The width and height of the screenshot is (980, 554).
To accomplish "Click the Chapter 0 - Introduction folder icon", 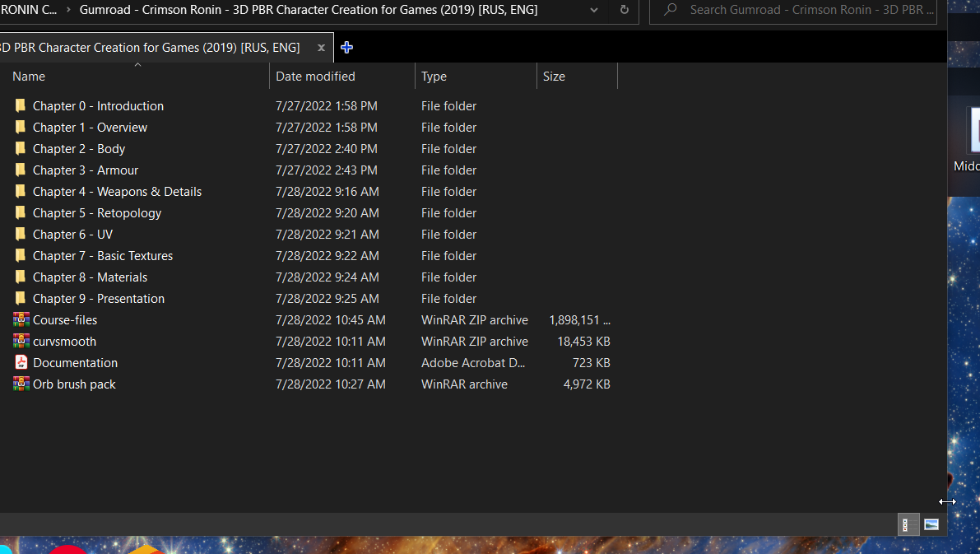I will click(21, 105).
